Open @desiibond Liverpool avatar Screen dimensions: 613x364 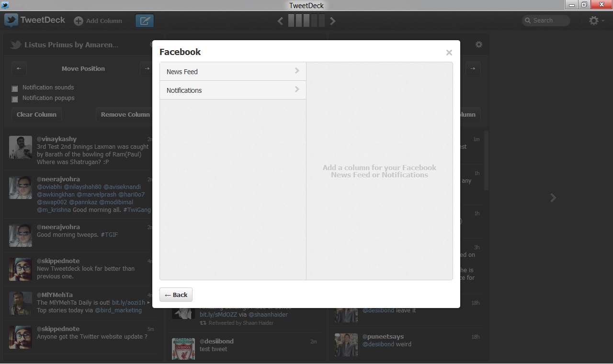coord(183,349)
